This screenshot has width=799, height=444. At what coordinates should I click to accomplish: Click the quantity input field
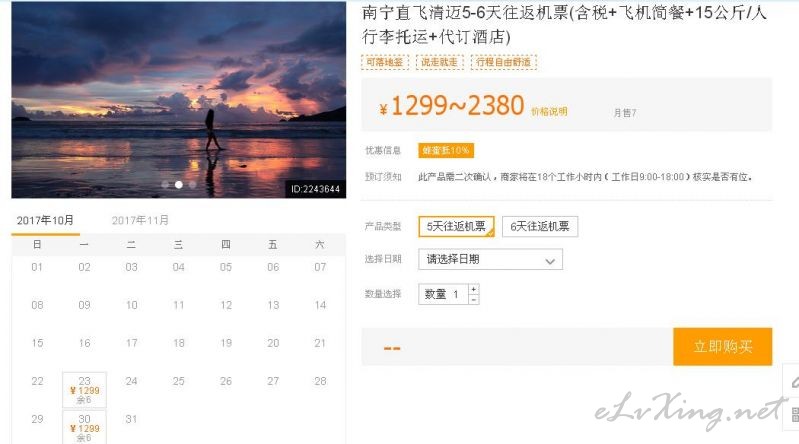point(443,294)
